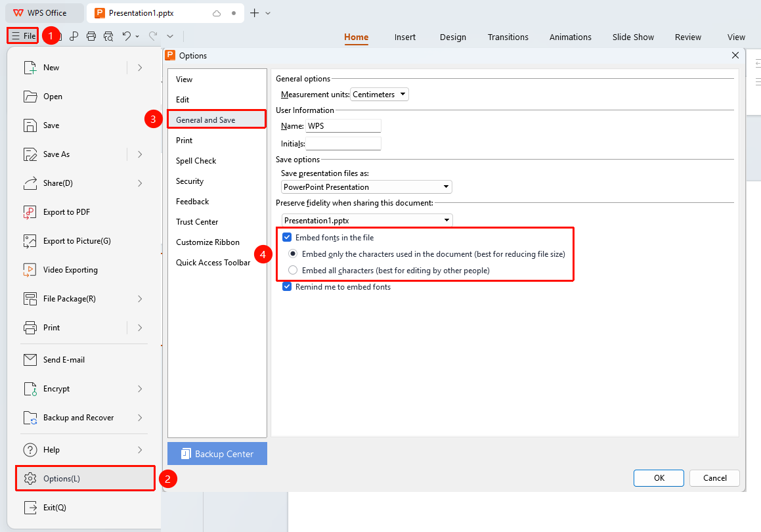Open Print Preview from the quick toolbar
Screen dimensions: 761x532
(109, 36)
